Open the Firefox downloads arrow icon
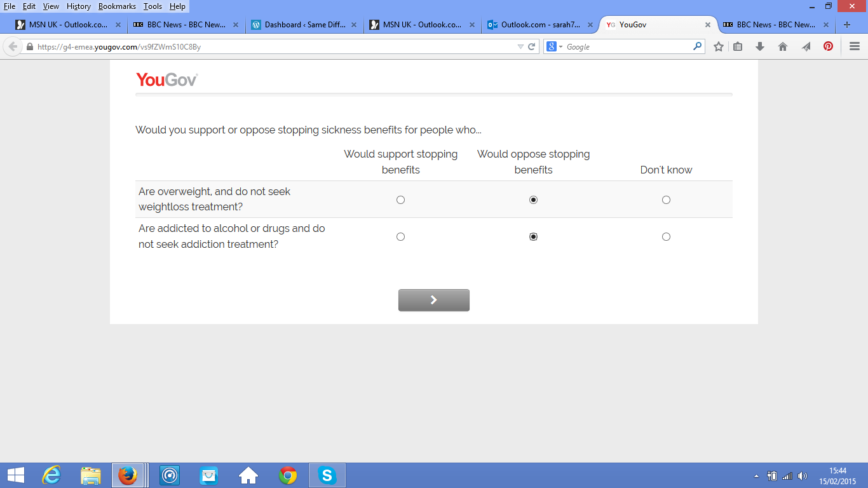Screen dimensions: 868x488 760,46
